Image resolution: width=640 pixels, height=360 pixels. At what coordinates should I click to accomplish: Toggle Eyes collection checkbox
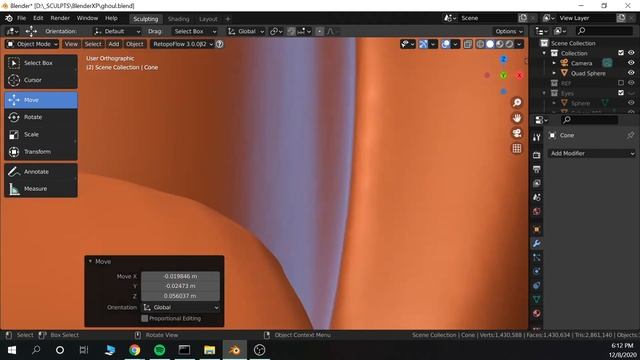click(x=621, y=93)
